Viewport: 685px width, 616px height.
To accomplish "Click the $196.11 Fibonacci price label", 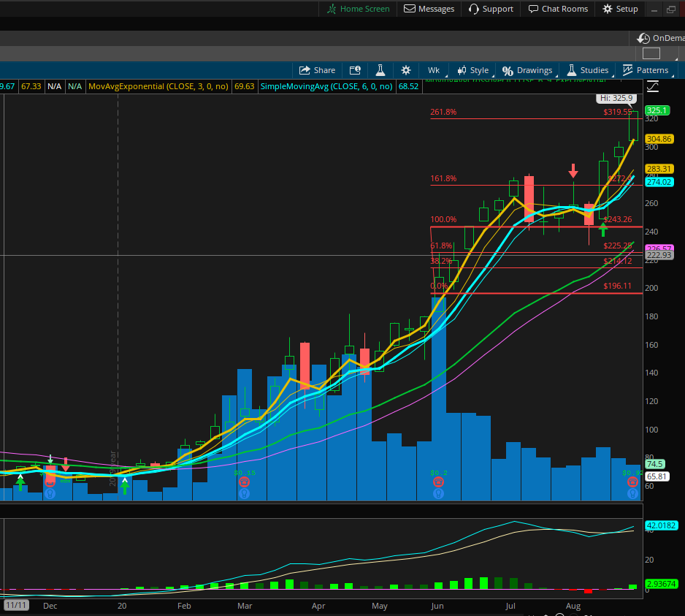I will click(617, 286).
